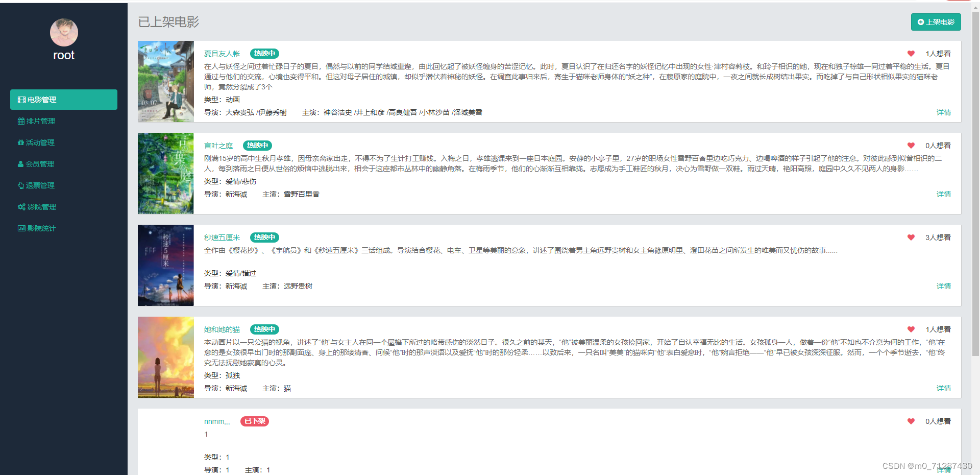This screenshot has width=980, height=475.
Task: Select the film reel icon beside 电影管理
Action: tap(21, 100)
